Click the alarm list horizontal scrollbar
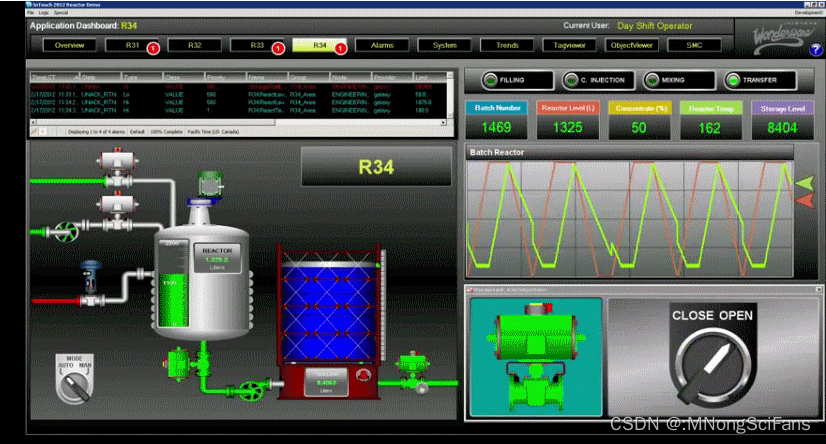826x444 pixels. pos(239,122)
